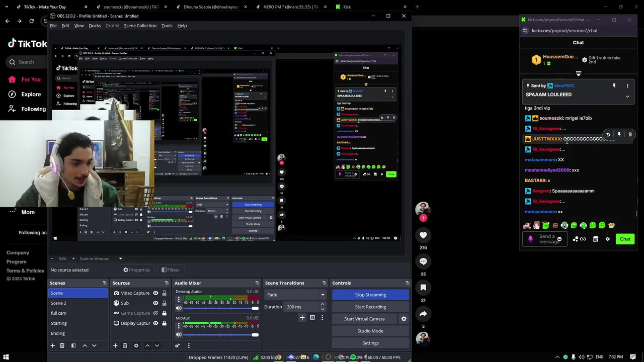Click green Chat send button
644x362 pixels.
click(625, 239)
